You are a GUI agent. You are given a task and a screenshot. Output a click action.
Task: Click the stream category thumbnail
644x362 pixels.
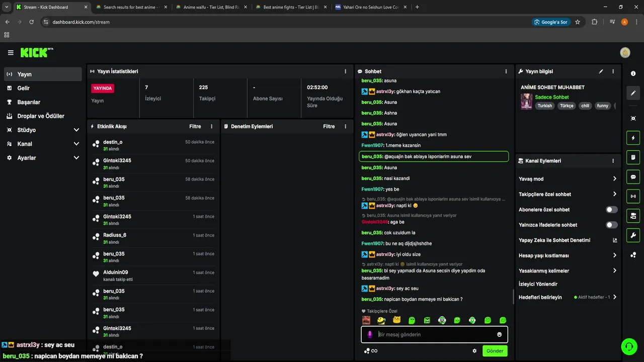tap(526, 101)
